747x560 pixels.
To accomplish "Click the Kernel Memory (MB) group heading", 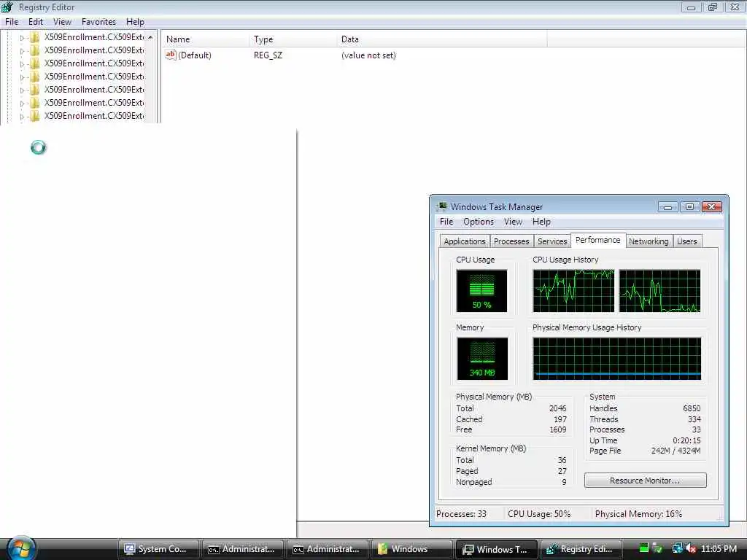I will [x=491, y=448].
